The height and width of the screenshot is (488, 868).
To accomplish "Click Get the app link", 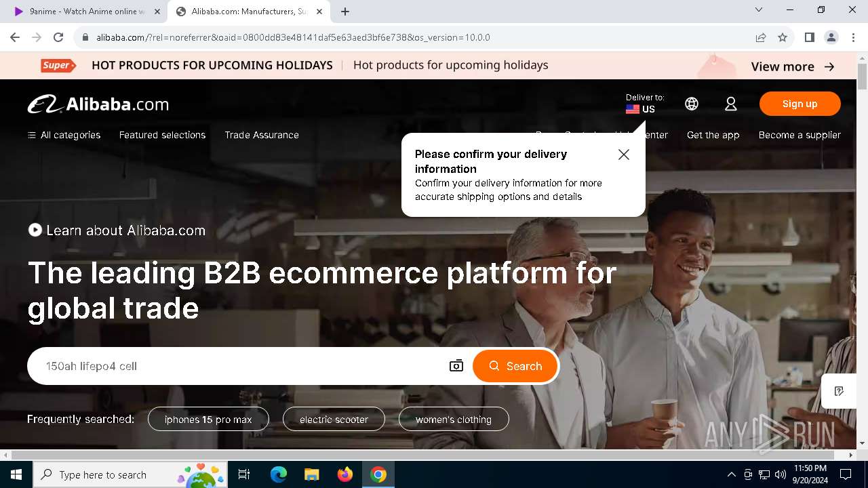I will click(x=713, y=135).
